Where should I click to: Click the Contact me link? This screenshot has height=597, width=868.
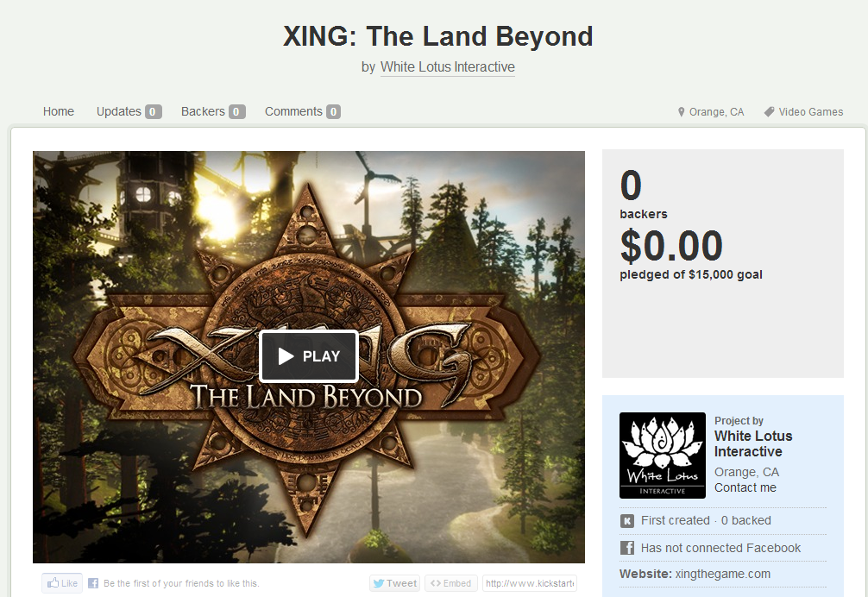745,487
